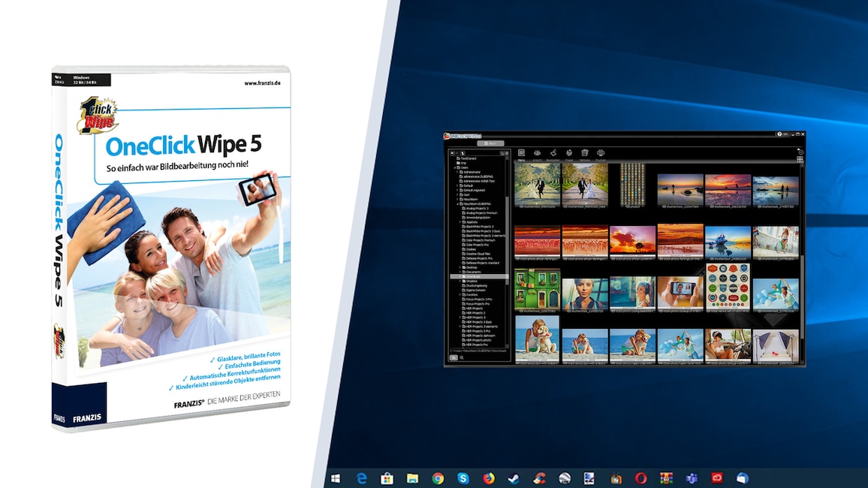Launch Opera browser from the taskbar
This screenshot has height=488, width=868.
(x=640, y=478)
